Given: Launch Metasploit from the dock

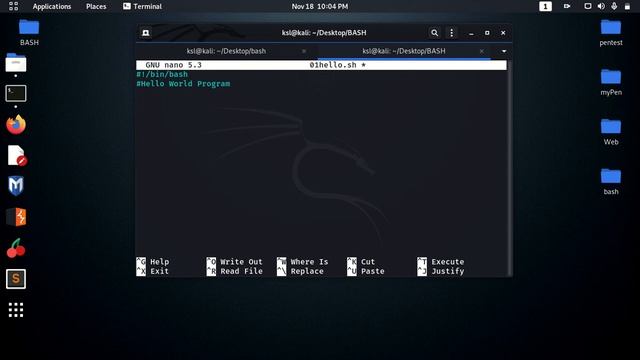Looking at the screenshot, I should 16,186.
